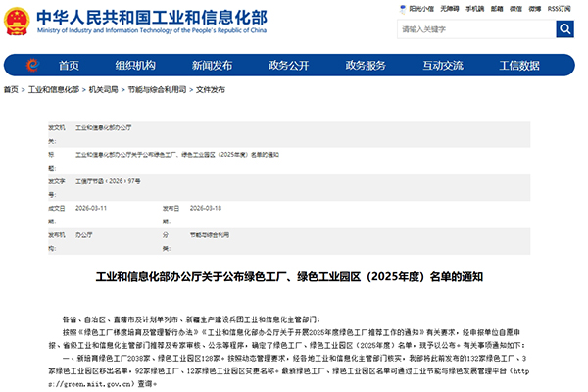
Task: Select the 政务服务 menu item
Action: [366, 66]
